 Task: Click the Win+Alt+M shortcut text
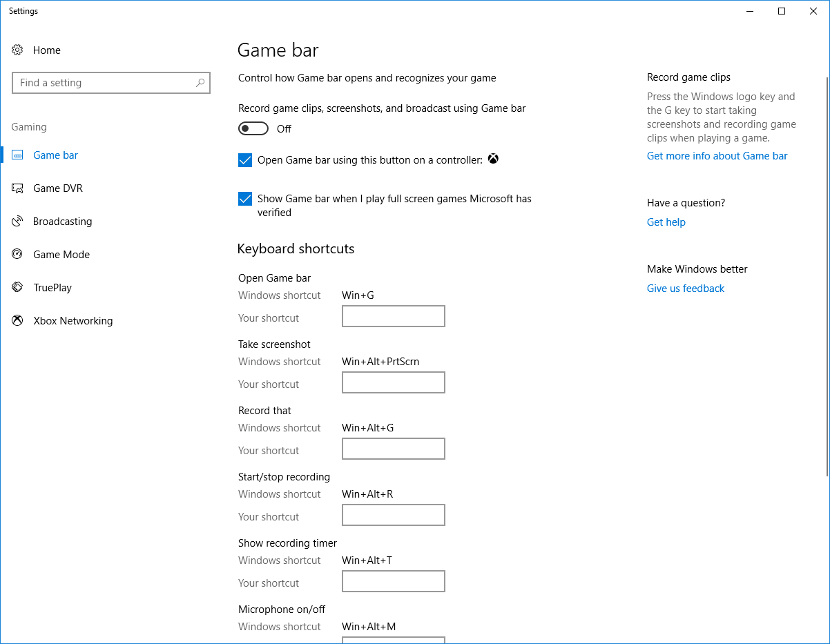tap(369, 627)
